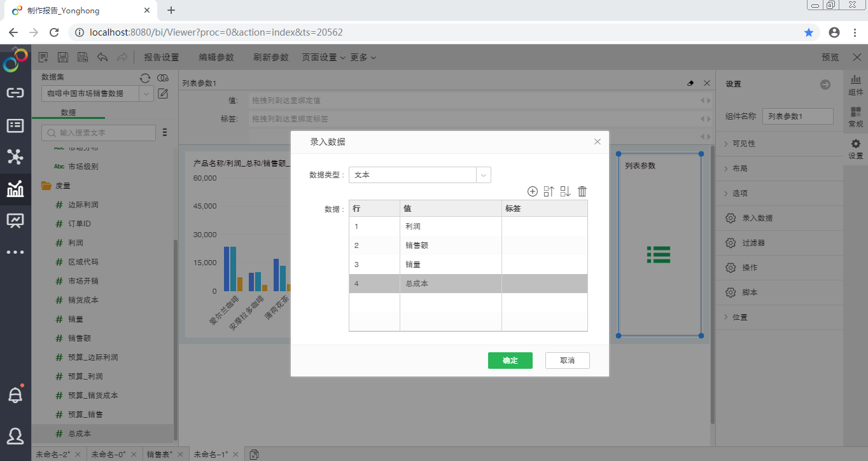The height and width of the screenshot is (461, 868).
Task: Expand the 可见性 section
Action: [743, 144]
